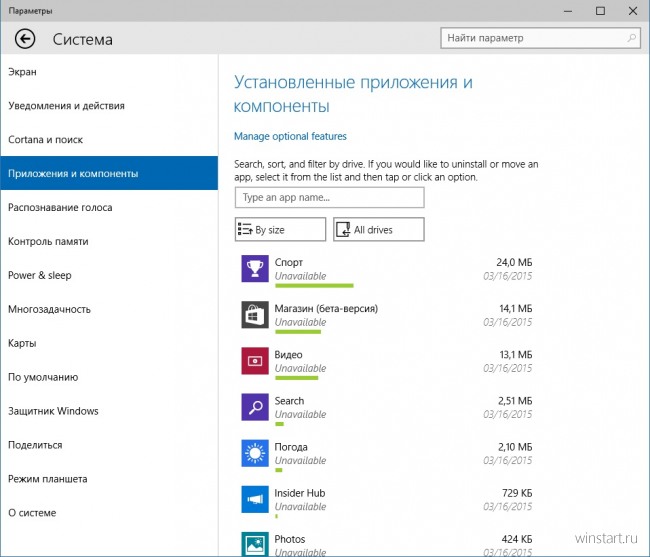Image resolution: width=650 pixels, height=557 pixels.
Task: Click the 13,1 МБ size value
Action: tap(516, 355)
